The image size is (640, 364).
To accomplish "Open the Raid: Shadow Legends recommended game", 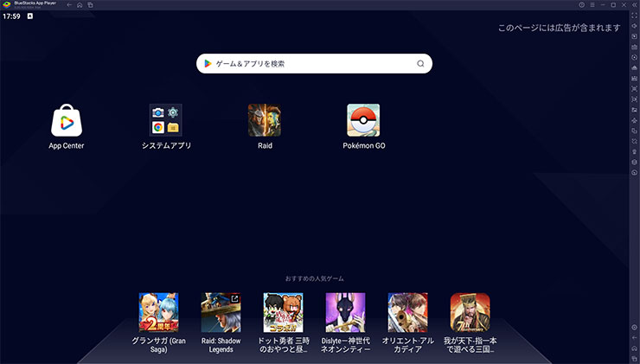I will tap(221, 313).
